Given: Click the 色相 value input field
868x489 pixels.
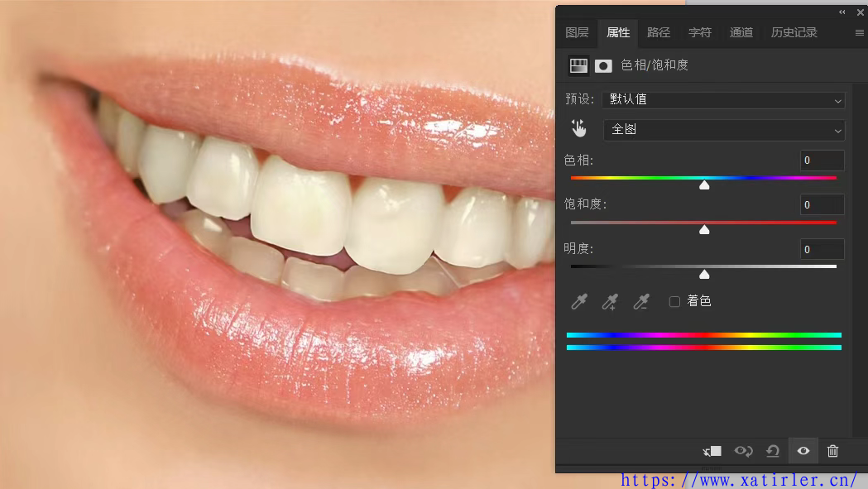Looking at the screenshot, I should click(x=822, y=161).
